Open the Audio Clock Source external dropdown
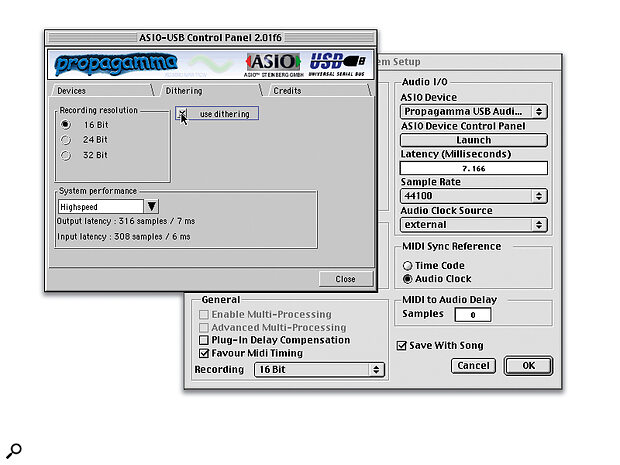The image size is (620, 465). coord(473,225)
